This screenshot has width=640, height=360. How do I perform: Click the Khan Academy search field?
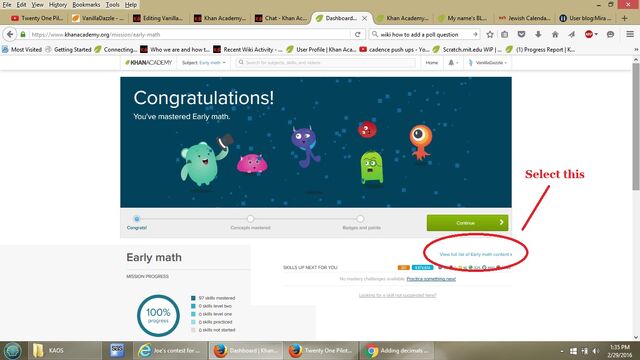click(x=325, y=63)
